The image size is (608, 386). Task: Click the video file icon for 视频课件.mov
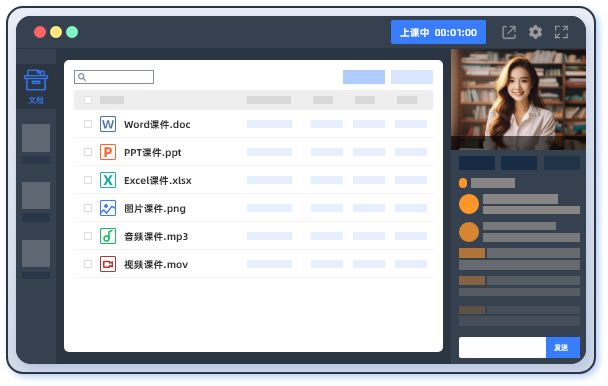[x=108, y=264]
